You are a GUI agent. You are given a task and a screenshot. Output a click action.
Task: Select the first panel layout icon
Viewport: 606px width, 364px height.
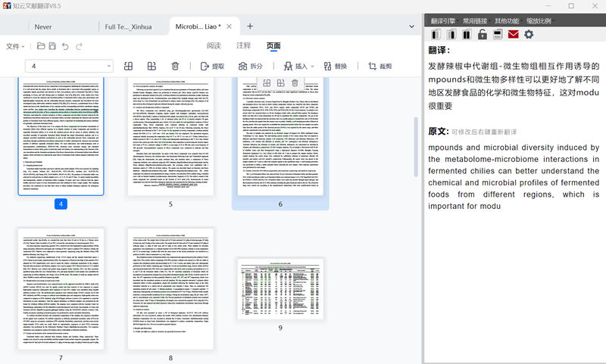coord(437,35)
